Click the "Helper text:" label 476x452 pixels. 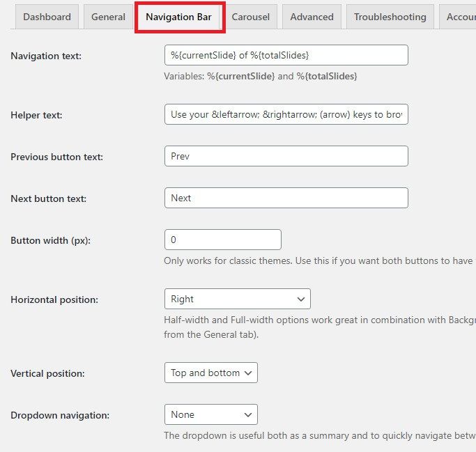pyautogui.click(x=36, y=115)
